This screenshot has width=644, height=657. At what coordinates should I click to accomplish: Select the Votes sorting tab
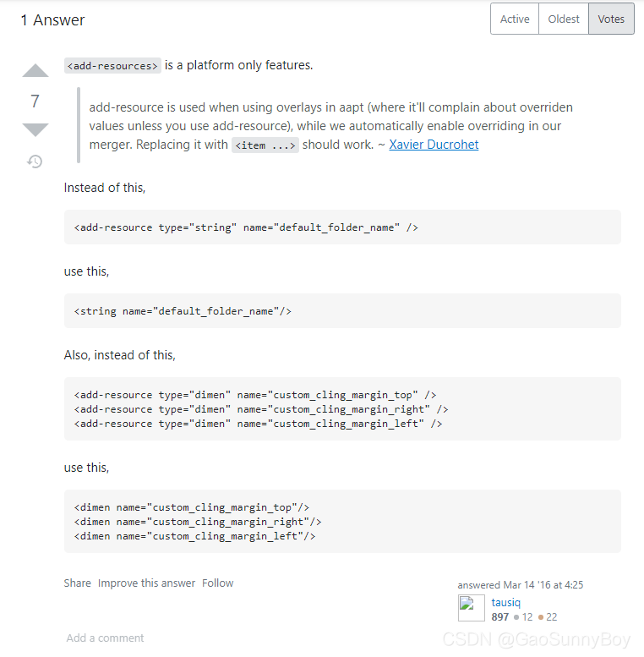coord(611,19)
